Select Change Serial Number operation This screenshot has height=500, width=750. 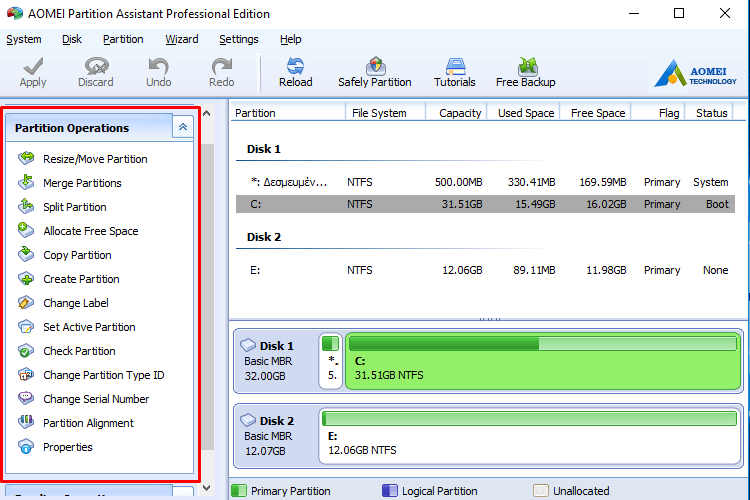coord(96,399)
